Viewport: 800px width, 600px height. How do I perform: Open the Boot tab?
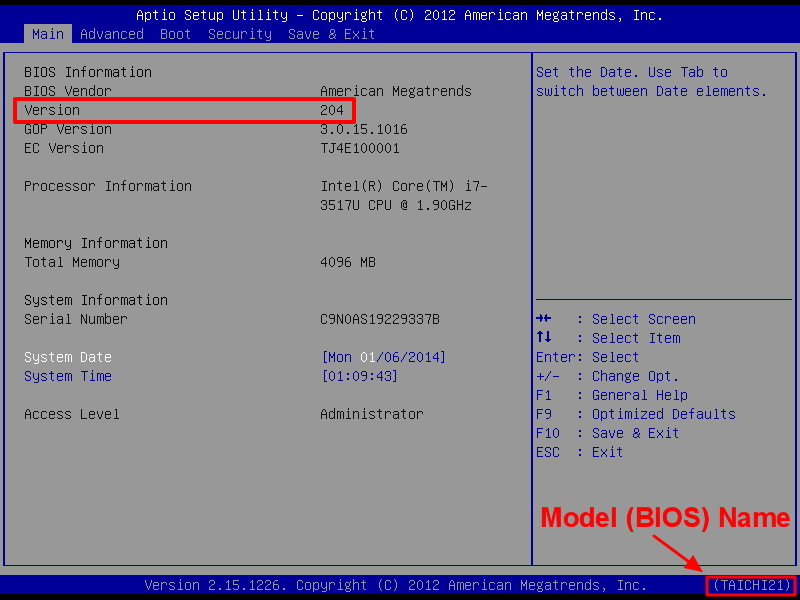(x=176, y=34)
